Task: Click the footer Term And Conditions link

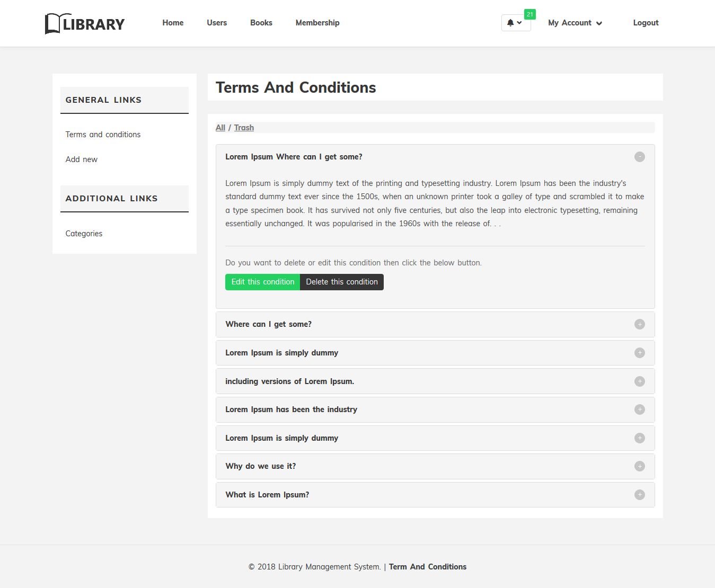Action: tap(428, 567)
